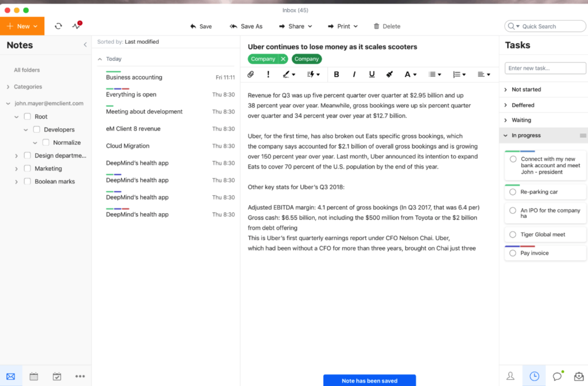Image resolution: width=588 pixels, height=386 pixels.
Task: Collapse the Today notes group
Action: tap(100, 59)
